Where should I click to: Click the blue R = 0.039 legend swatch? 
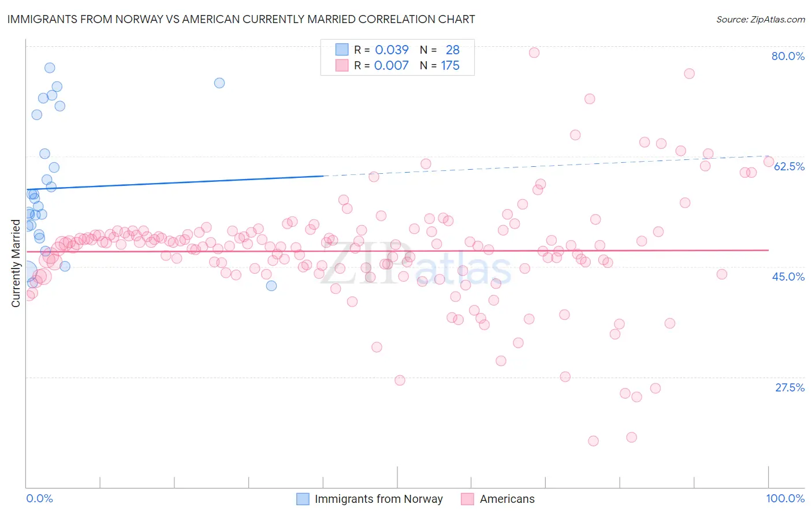(x=342, y=50)
